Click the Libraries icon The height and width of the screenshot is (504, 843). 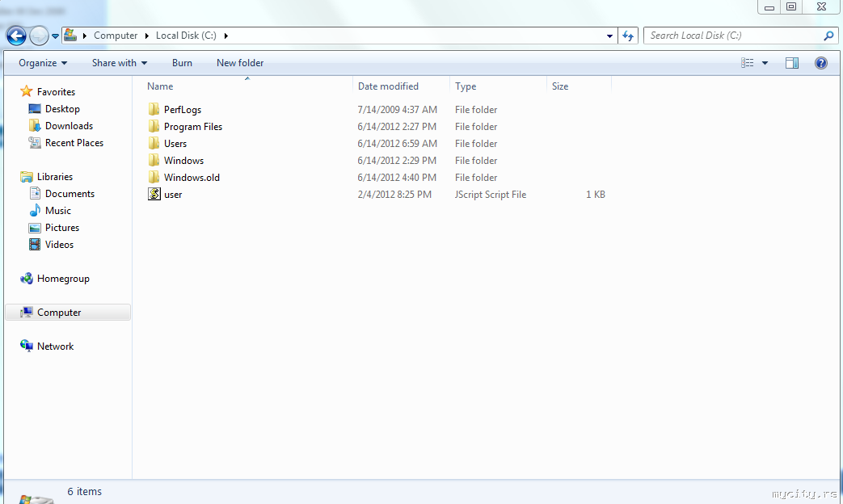tap(27, 176)
